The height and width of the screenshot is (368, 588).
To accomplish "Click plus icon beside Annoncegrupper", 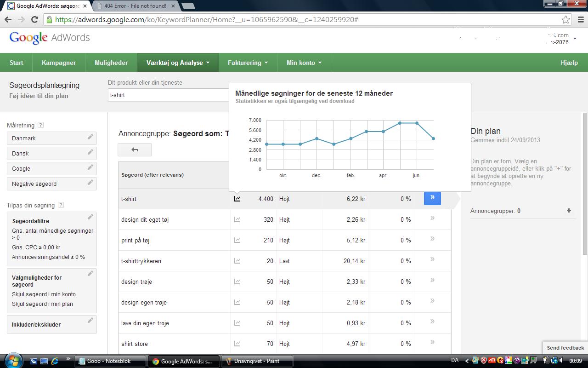I will [569, 211].
